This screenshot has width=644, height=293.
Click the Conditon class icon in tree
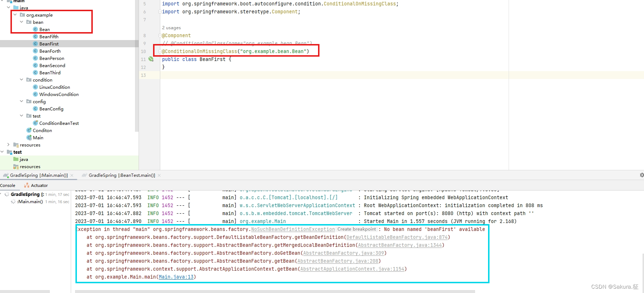(29, 130)
